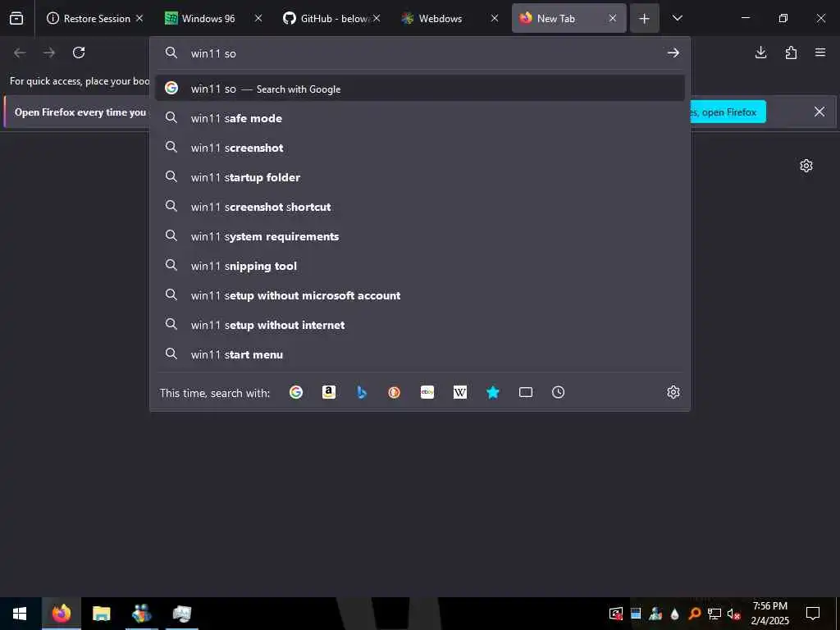Customize New Tab page gear icon
The width and height of the screenshot is (840, 630).
806,166
